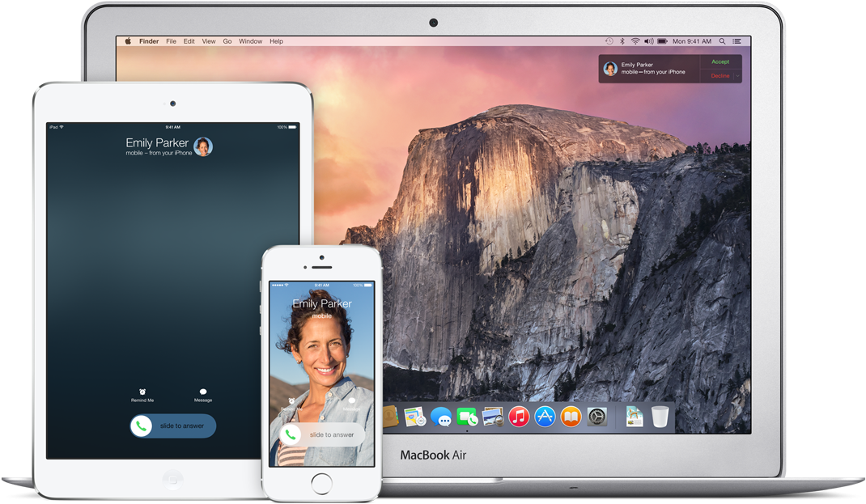Launch iTunes from the Mac dock

click(x=519, y=417)
